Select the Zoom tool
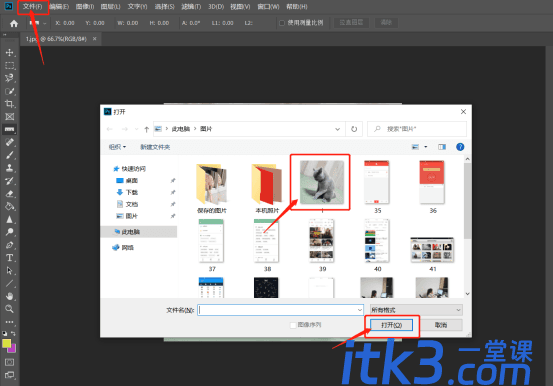The image size is (553, 386). click(10, 309)
